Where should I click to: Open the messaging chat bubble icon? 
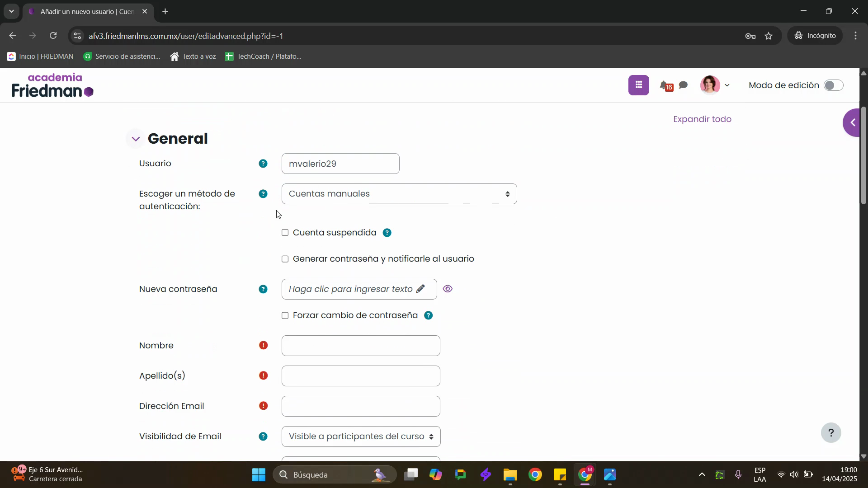[684, 85]
